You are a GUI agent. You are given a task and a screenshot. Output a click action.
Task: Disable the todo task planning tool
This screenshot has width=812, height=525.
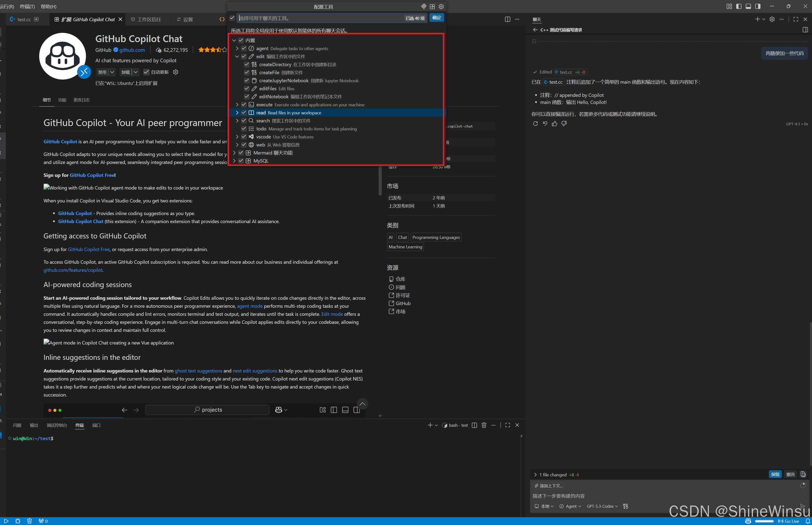pos(243,128)
